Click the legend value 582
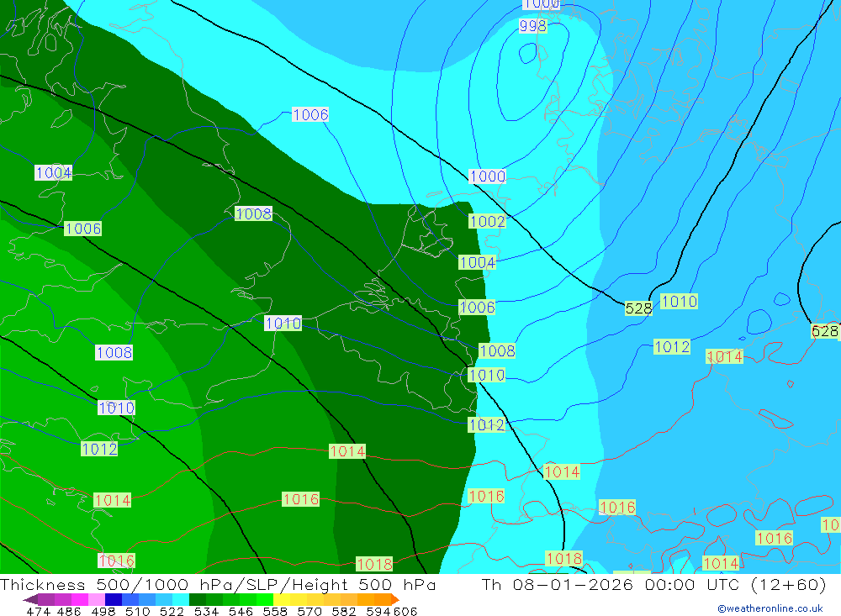 344,611
